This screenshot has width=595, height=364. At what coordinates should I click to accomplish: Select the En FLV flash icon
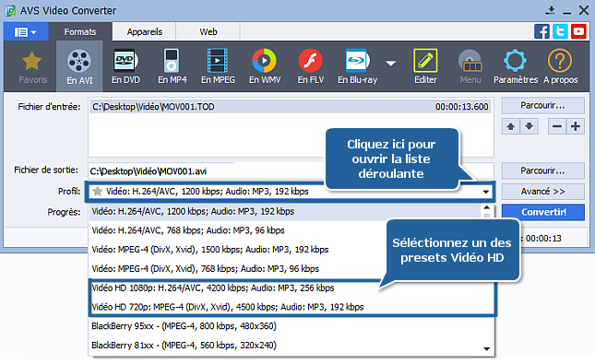310,66
